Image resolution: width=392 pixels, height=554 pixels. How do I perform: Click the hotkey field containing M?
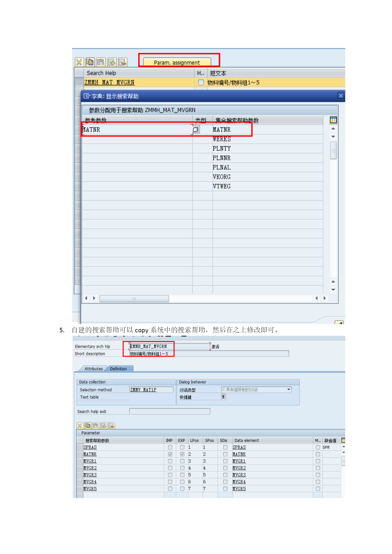click(223, 397)
